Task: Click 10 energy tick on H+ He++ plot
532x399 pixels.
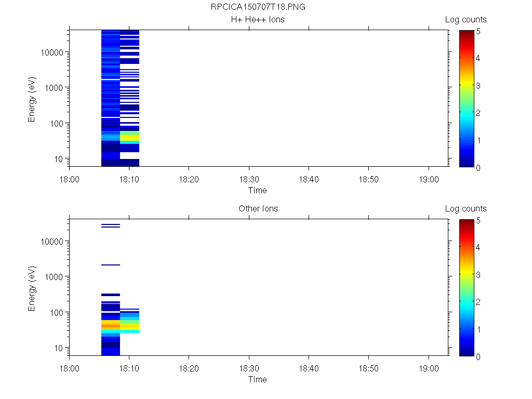Action: pyautogui.click(x=59, y=159)
